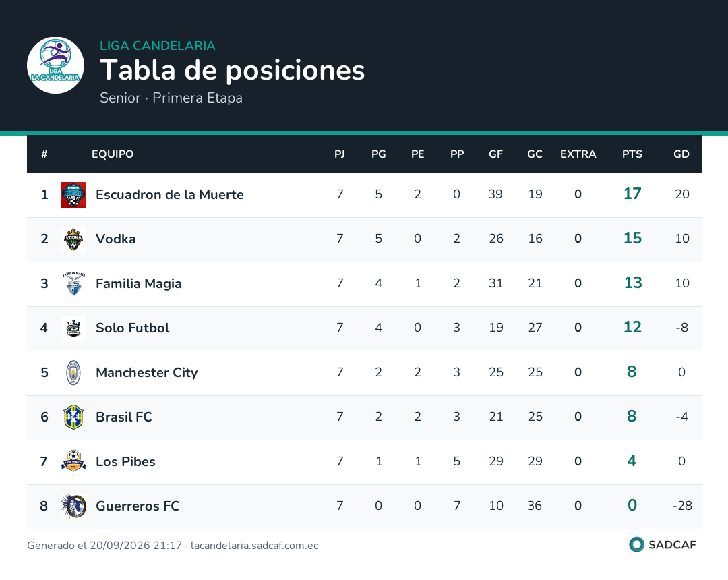Click the Familia Magia team emblem
This screenshot has height=580, width=728.
point(73,284)
